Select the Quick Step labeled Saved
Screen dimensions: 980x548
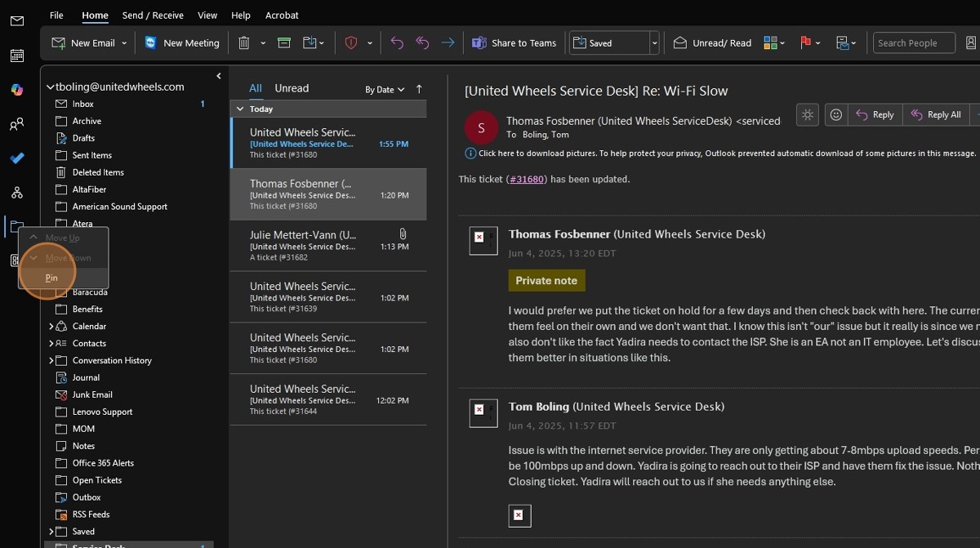pos(608,43)
